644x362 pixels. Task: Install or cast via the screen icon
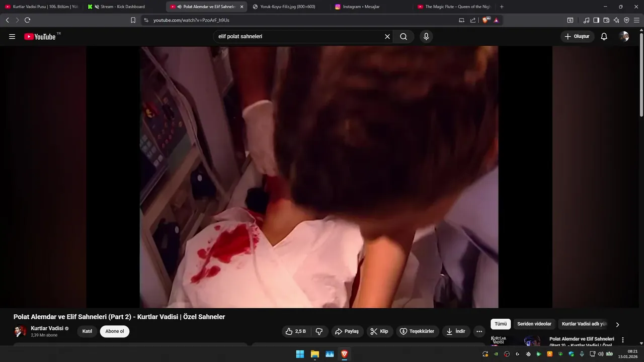pyautogui.click(x=462, y=20)
